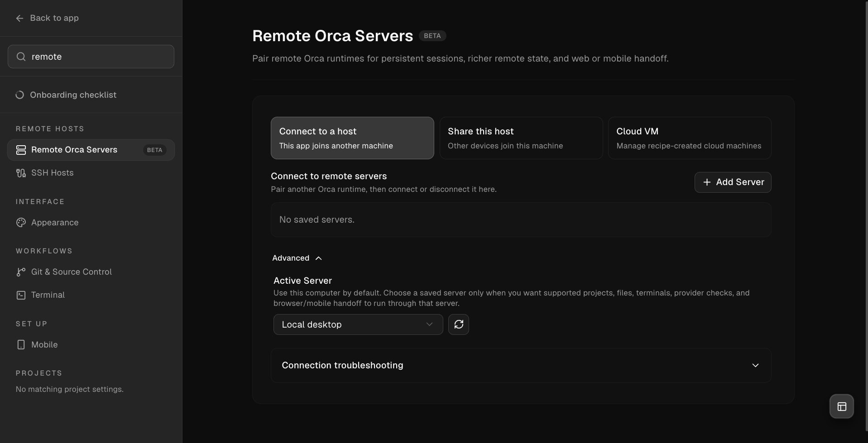Click the BETA badge beside the page title

click(432, 36)
